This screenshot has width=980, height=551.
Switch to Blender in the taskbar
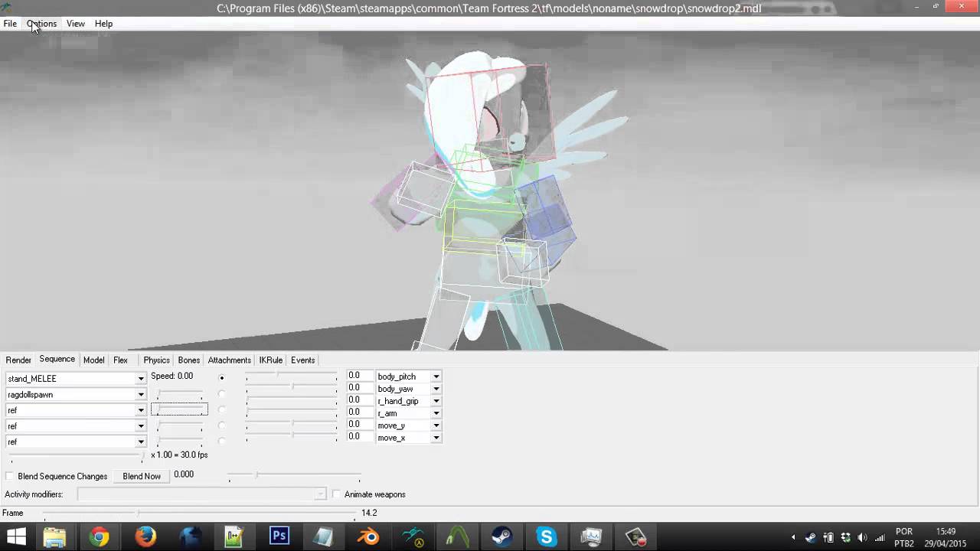click(x=369, y=537)
